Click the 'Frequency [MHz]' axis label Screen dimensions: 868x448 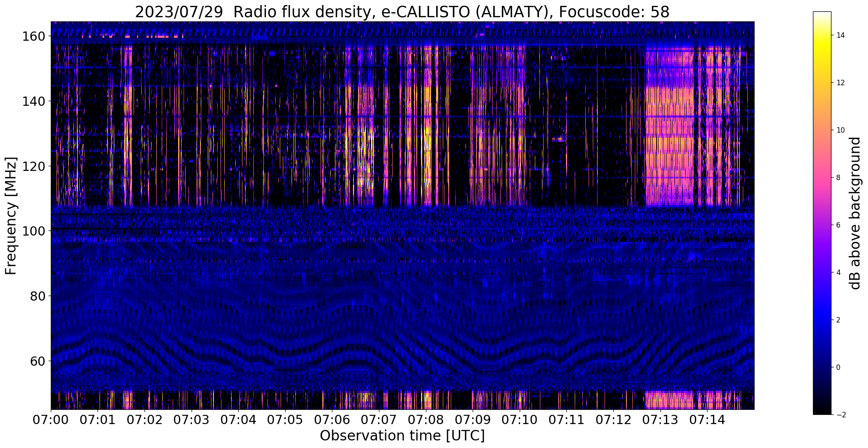tap(11, 216)
